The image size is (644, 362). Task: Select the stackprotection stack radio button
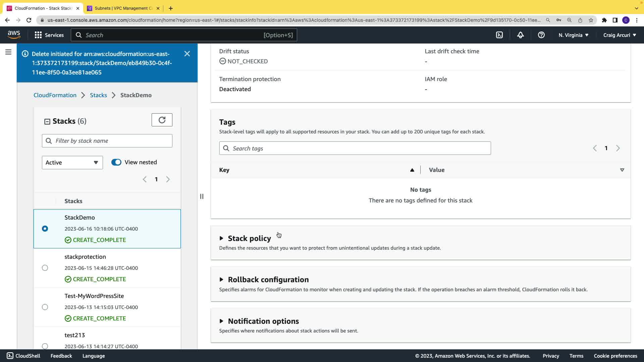pyautogui.click(x=45, y=268)
